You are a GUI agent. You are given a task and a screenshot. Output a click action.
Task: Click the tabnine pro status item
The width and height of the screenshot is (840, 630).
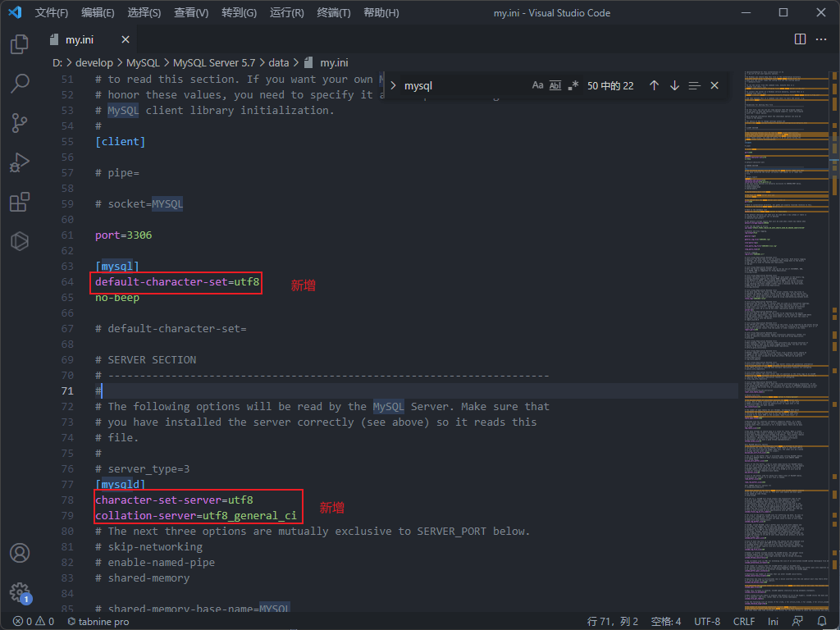coord(98,622)
